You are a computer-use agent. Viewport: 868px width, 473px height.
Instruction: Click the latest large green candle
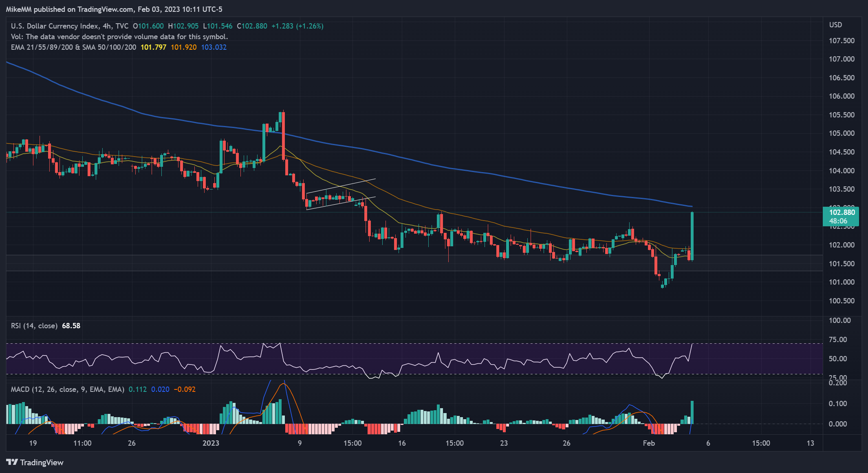click(x=692, y=236)
